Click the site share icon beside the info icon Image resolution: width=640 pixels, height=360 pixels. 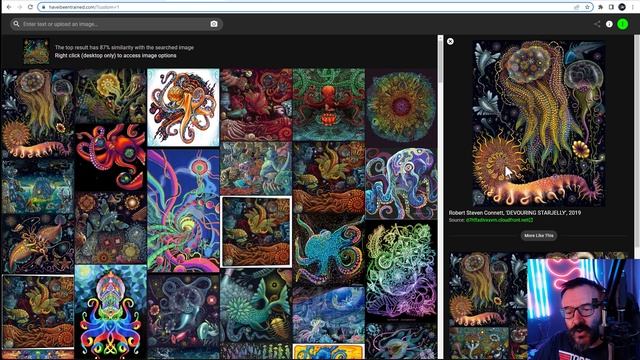[x=597, y=24]
